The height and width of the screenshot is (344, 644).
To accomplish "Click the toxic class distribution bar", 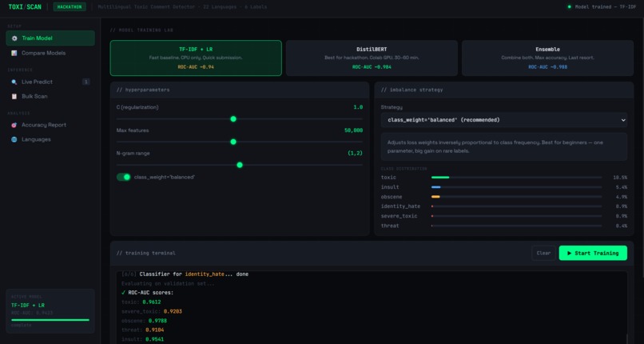I will 517,178.
